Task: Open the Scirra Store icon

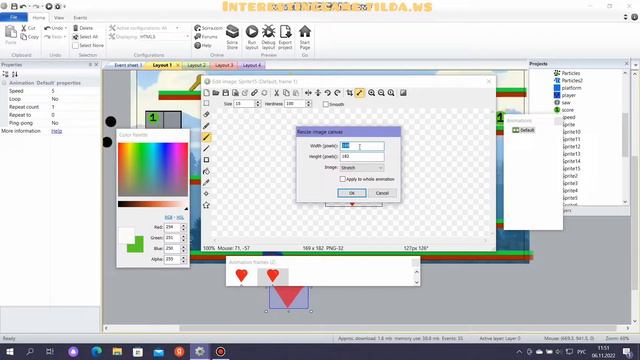Action: click(x=232, y=37)
